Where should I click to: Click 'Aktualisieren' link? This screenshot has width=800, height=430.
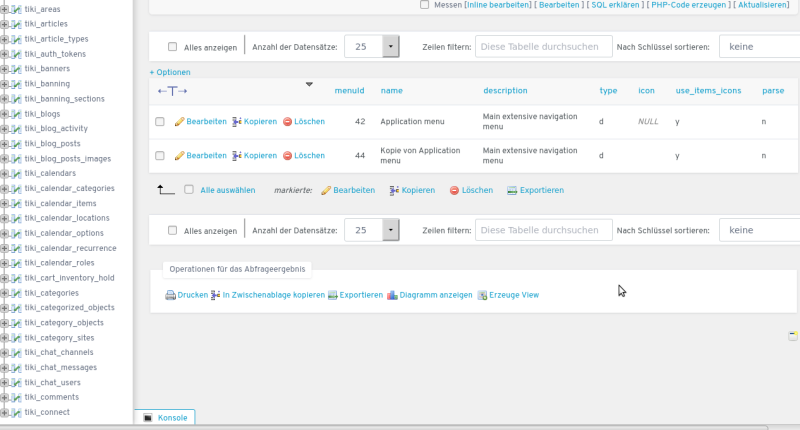763,5
